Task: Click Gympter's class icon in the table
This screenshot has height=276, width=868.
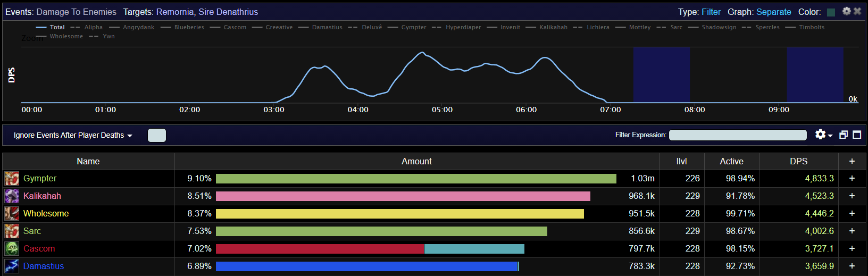Action: [12, 179]
